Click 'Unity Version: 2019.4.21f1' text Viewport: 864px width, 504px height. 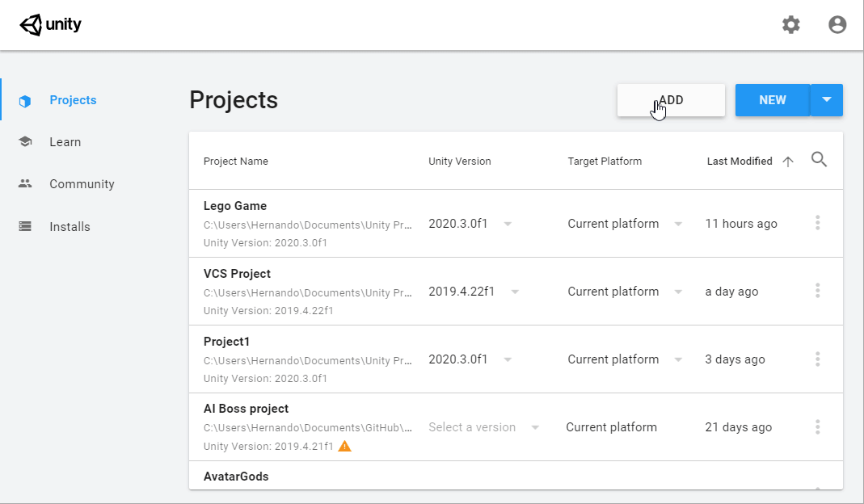(268, 446)
